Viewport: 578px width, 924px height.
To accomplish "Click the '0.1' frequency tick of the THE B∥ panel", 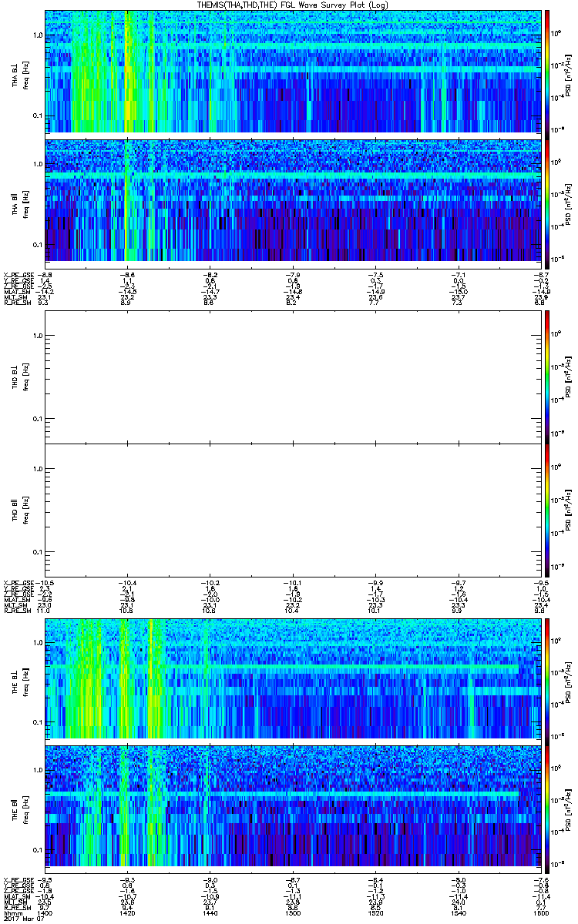I will pos(37,849).
